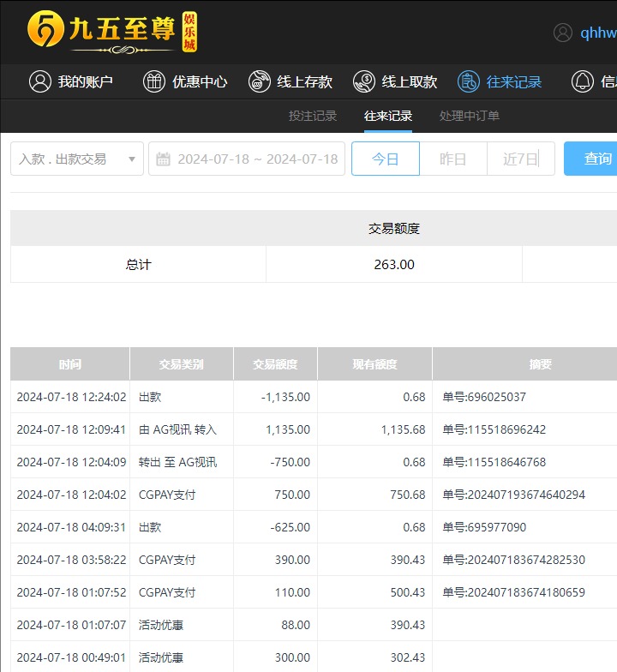This screenshot has width=617, height=672.
Task: Open the date range picker 2024-07-18
Action: [257, 159]
